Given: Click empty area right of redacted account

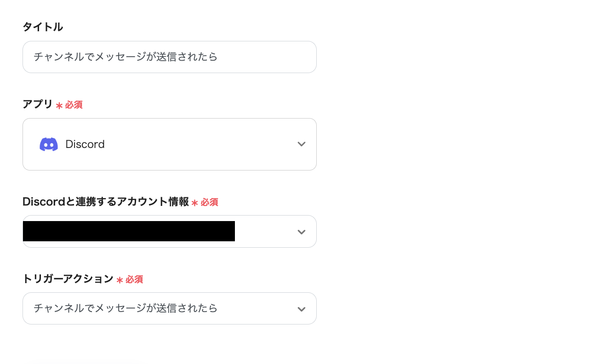Looking at the screenshot, I should tap(264, 232).
